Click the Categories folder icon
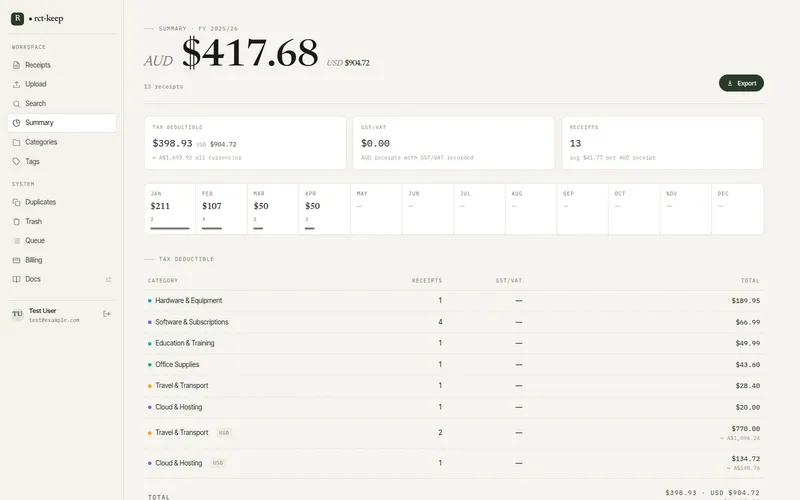Screen dimensions: 800x500 16,142
